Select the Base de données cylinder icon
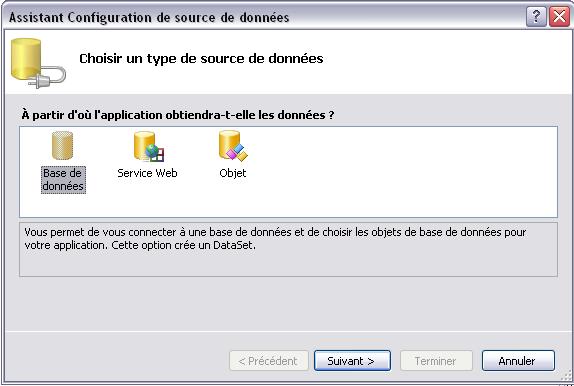The image size is (574, 386). pyautogui.click(x=62, y=146)
